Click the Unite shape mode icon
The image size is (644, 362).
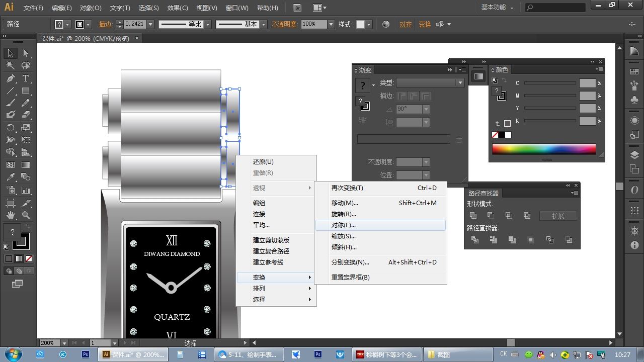click(x=473, y=215)
